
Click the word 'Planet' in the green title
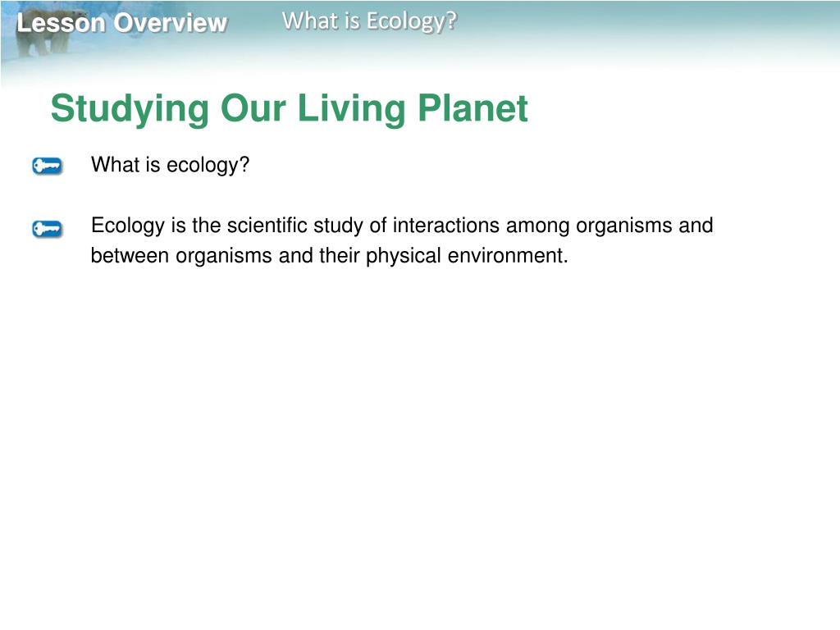tap(473, 108)
